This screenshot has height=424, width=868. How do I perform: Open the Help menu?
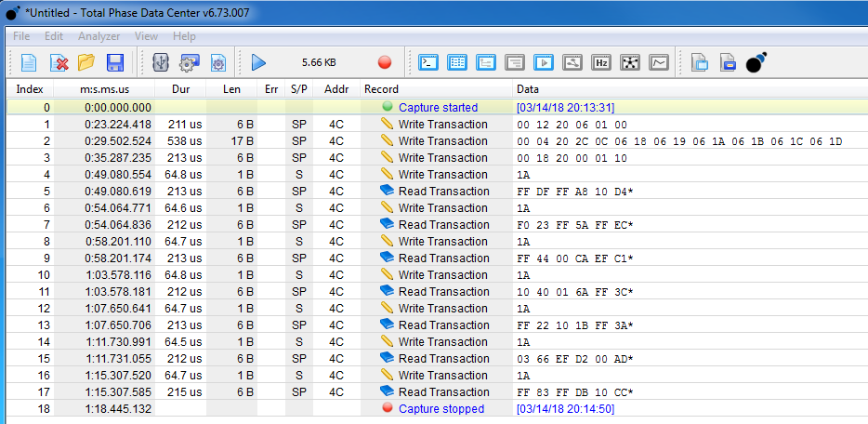point(184,36)
